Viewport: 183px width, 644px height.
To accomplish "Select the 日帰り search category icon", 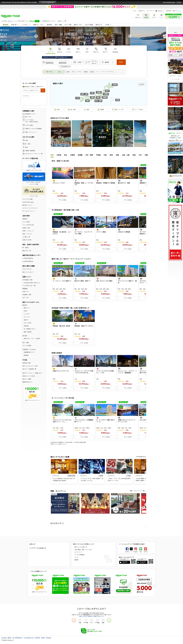I will tap(87, 49).
